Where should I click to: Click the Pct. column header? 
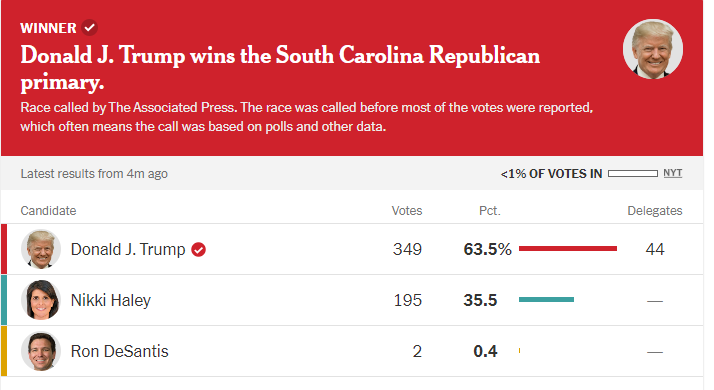(490, 211)
